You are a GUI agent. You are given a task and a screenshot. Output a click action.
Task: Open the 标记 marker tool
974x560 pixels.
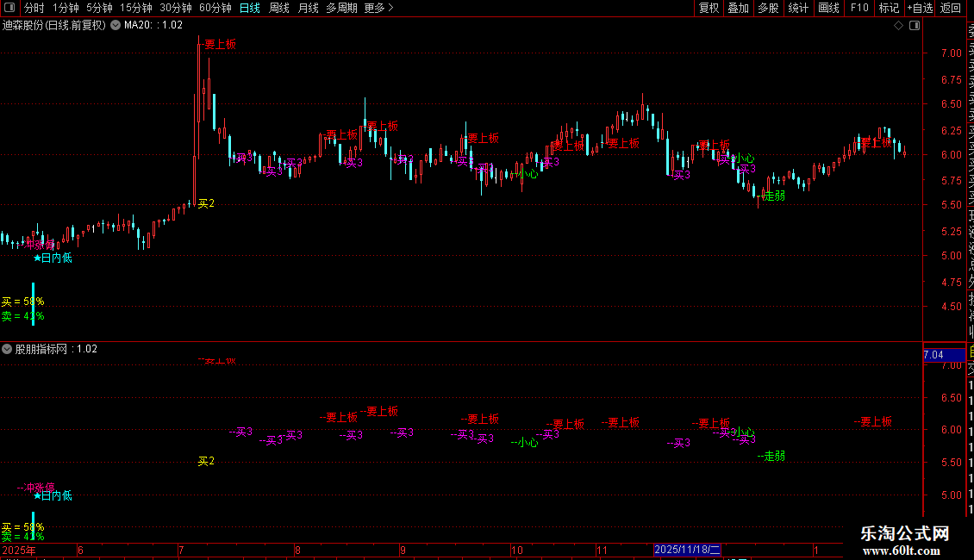pyautogui.click(x=889, y=8)
